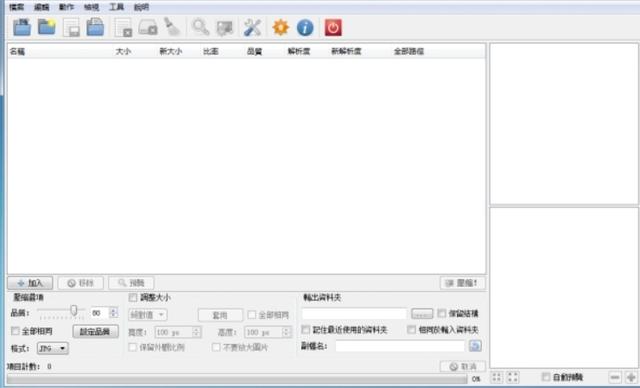This screenshot has width=640, height=388.
Task: Click the minus zoom-out preview icon
Action: (x=615, y=377)
